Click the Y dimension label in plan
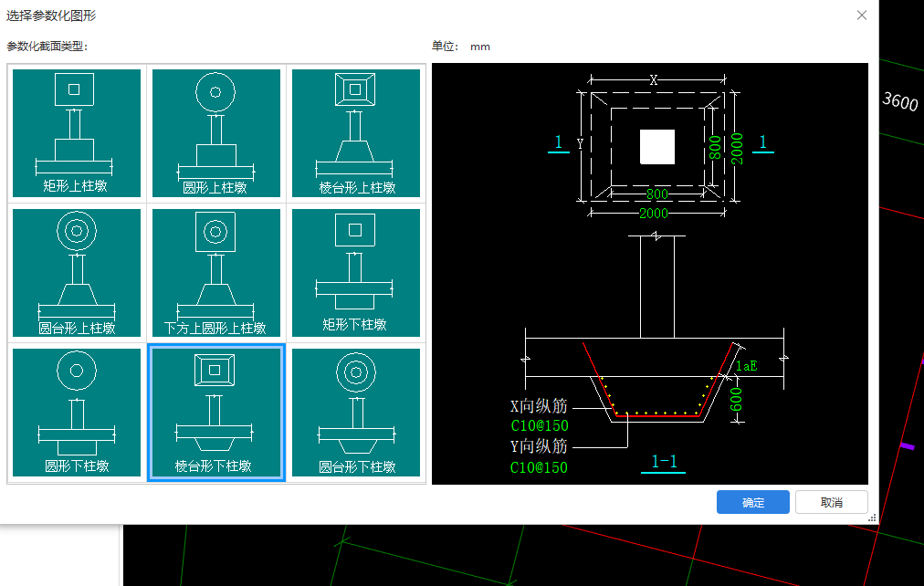Screen dimensions: 924x586 pos(580,143)
